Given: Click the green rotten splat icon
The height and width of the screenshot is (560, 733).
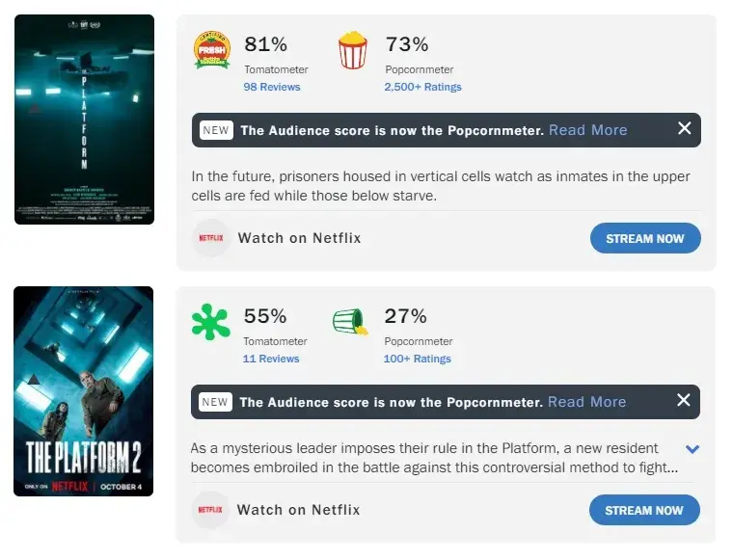Looking at the screenshot, I should pos(211,322).
